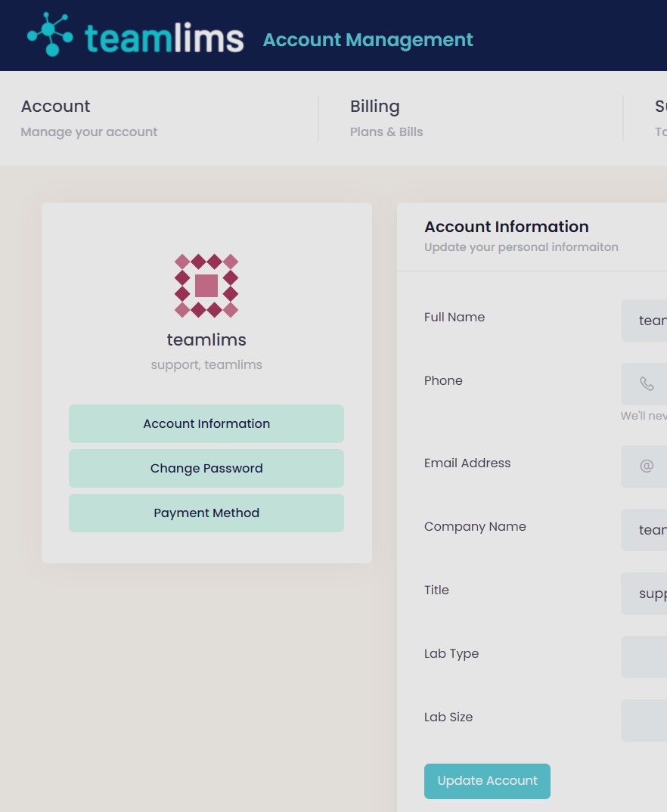This screenshot has height=812, width=667.
Task: Select Account Information in the sidebar
Action: pos(206,423)
